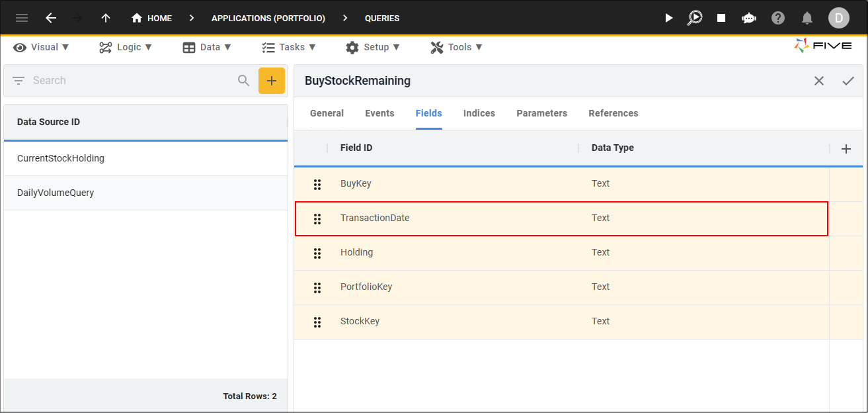Click Text data type of Holding
The image size is (868, 413).
click(x=600, y=252)
